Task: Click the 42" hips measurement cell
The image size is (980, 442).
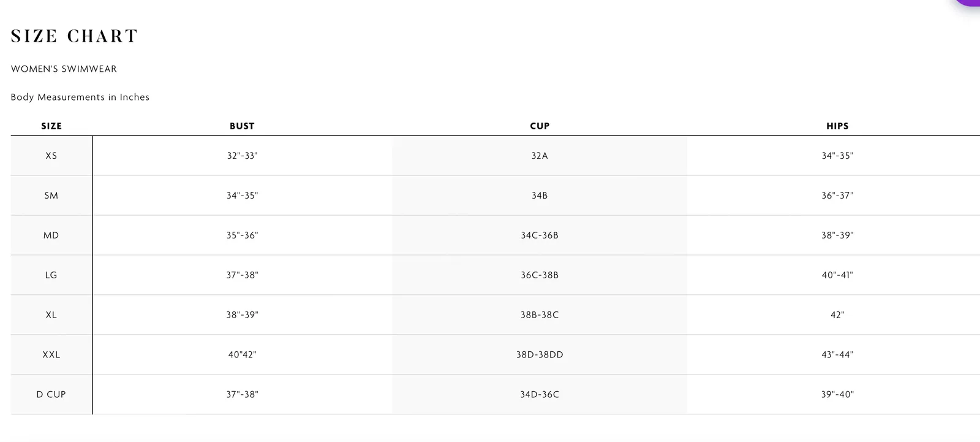Action: click(x=837, y=315)
